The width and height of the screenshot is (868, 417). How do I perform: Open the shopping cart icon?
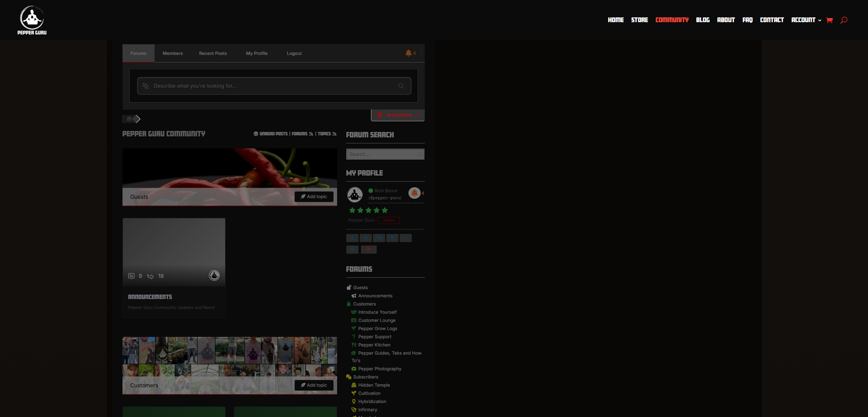click(829, 20)
